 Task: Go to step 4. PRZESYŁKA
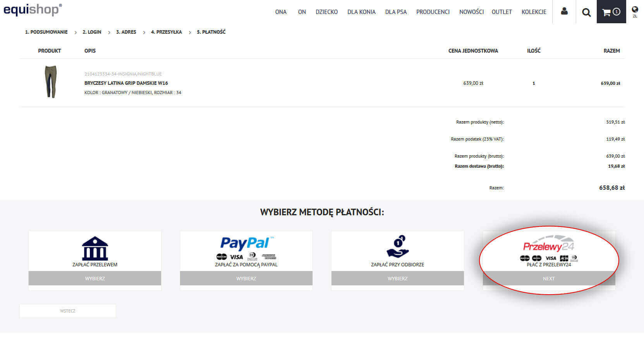(x=166, y=32)
